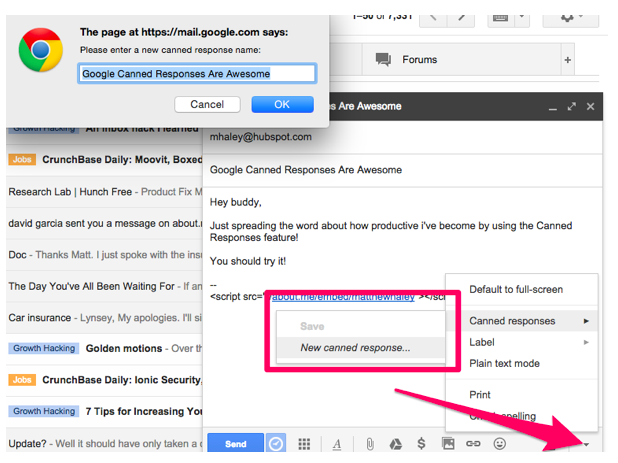Open the send later clock icon
This screenshot has width=618, height=463.
[275, 444]
